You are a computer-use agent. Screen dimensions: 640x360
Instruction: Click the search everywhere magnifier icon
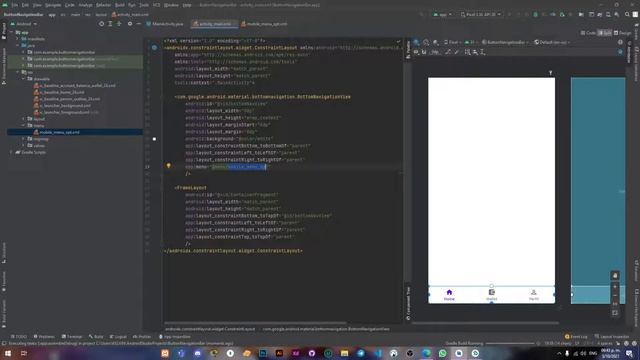pyautogui.click(x=627, y=14)
